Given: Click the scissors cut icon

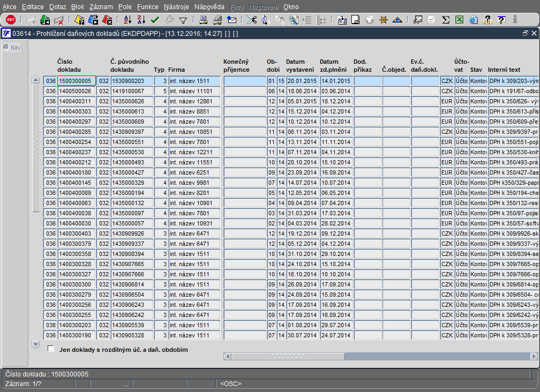Looking at the screenshot, I should (251, 20).
